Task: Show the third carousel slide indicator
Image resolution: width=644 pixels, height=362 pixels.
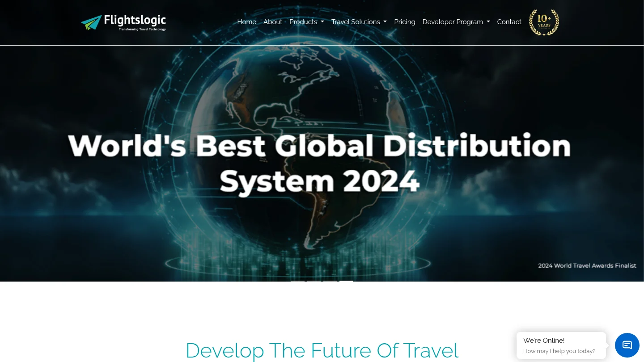Action: coord(330,281)
